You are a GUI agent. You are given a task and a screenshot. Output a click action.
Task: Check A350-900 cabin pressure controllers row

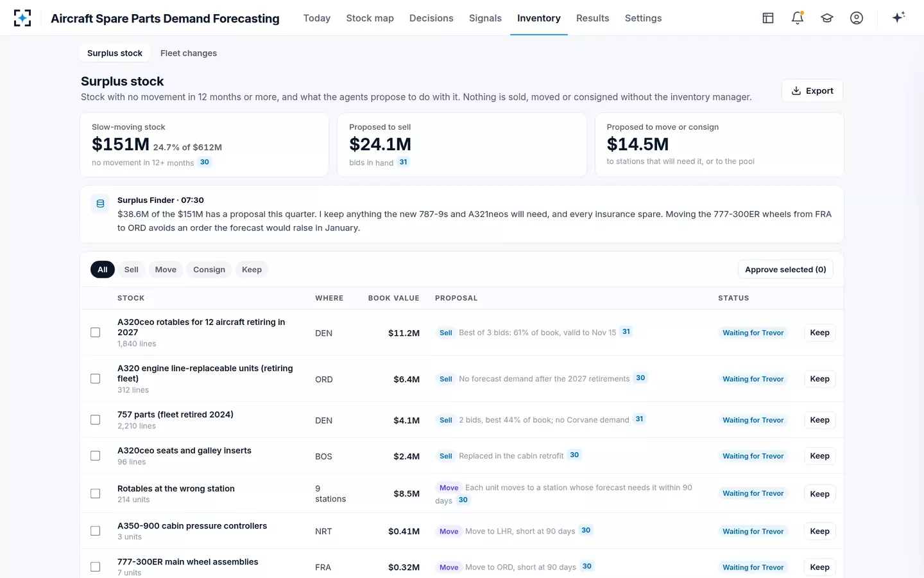pyautogui.click(x=96, y=531)
